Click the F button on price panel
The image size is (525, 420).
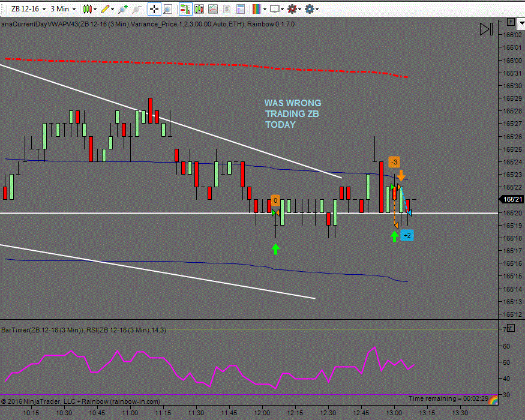pos(511,22)
